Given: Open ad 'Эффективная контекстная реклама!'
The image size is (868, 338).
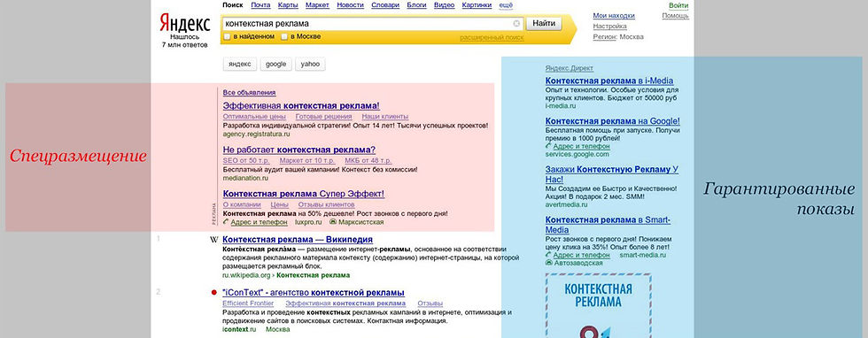Looking at the screenshot, I should coord(301,105).
